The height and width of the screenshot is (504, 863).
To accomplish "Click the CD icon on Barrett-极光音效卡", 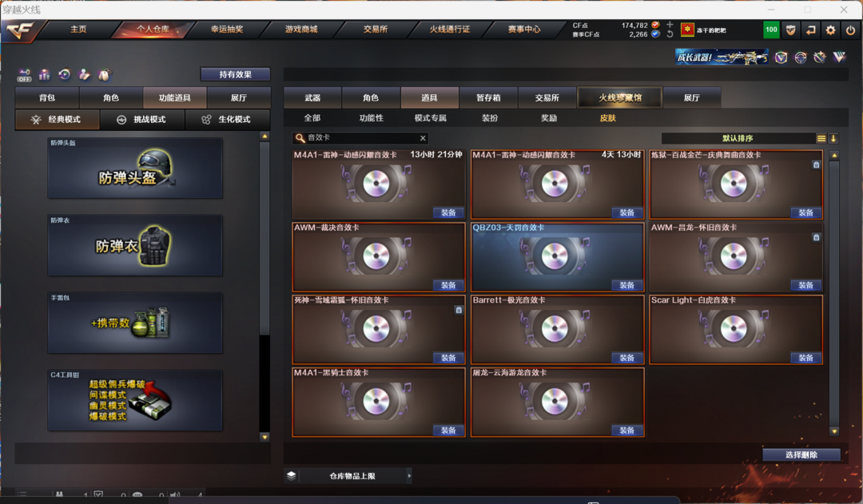I will point(555,328).
